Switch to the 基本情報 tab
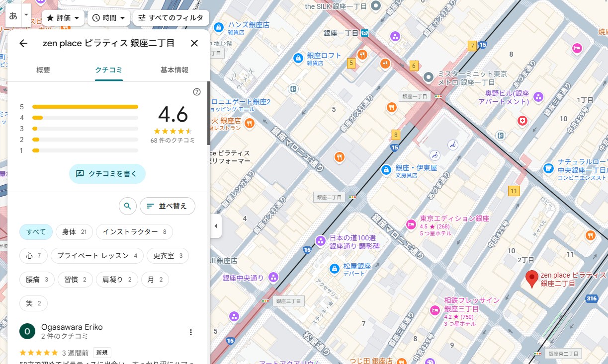The height and width of the screenshot is (364, 608). [x=174, y=70]
